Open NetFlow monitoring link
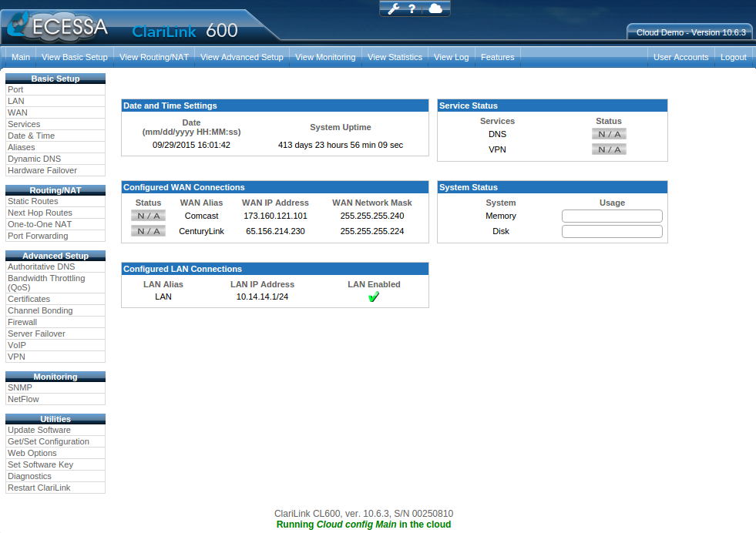The width and height of the screenshot is (756, 533). [55, 400]
